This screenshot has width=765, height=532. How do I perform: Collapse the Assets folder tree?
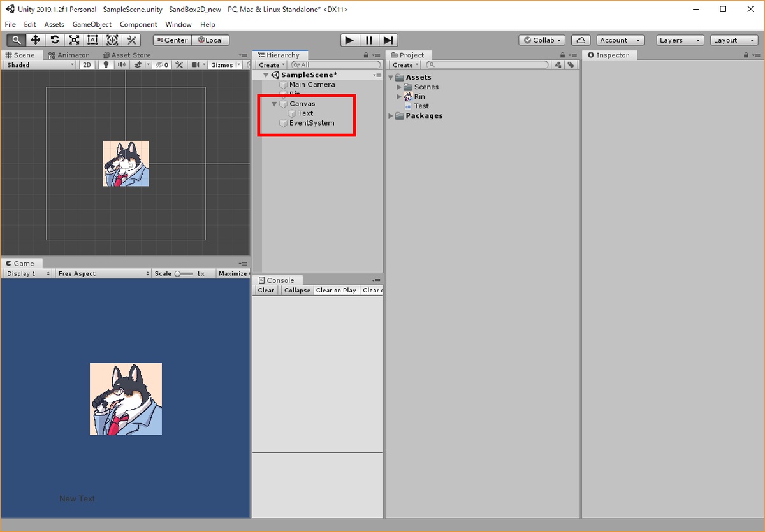pos(391,78)
